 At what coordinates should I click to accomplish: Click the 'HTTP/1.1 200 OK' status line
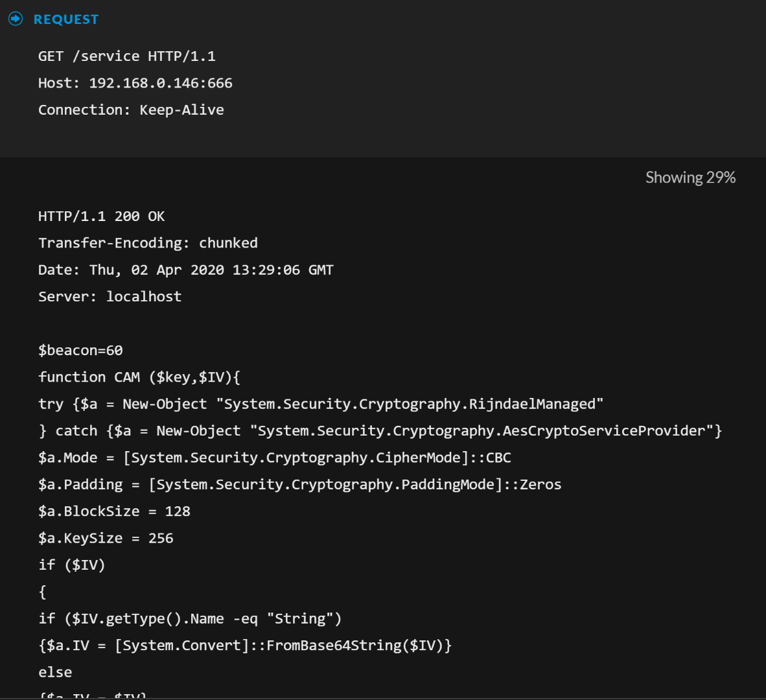point(102,216)
